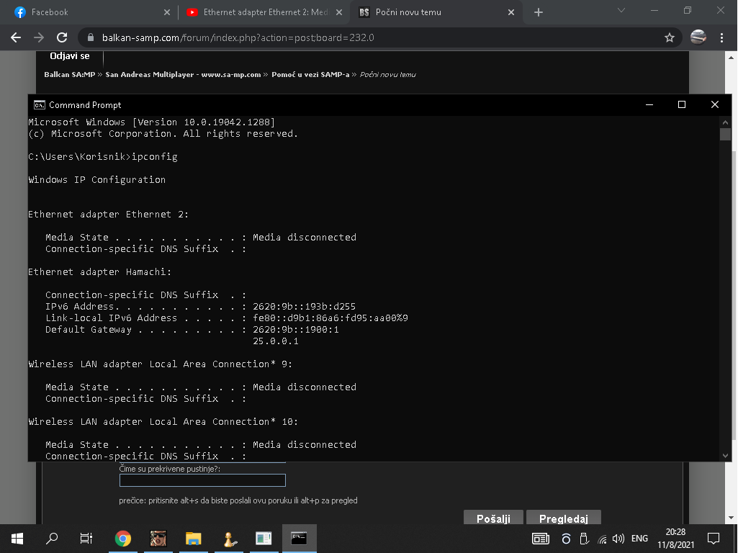Click the circular sync tray icon
The width and height of the screenshot is (756, 553).
[566, 539]
